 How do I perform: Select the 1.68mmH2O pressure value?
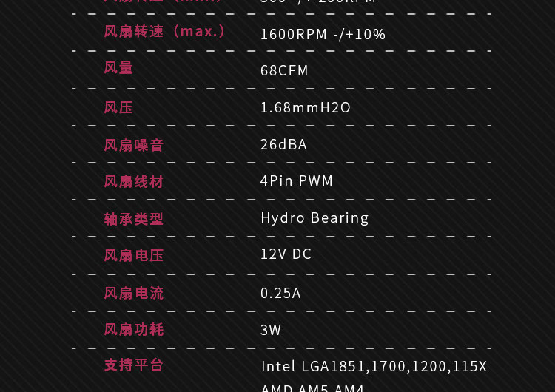pos(306,107)
